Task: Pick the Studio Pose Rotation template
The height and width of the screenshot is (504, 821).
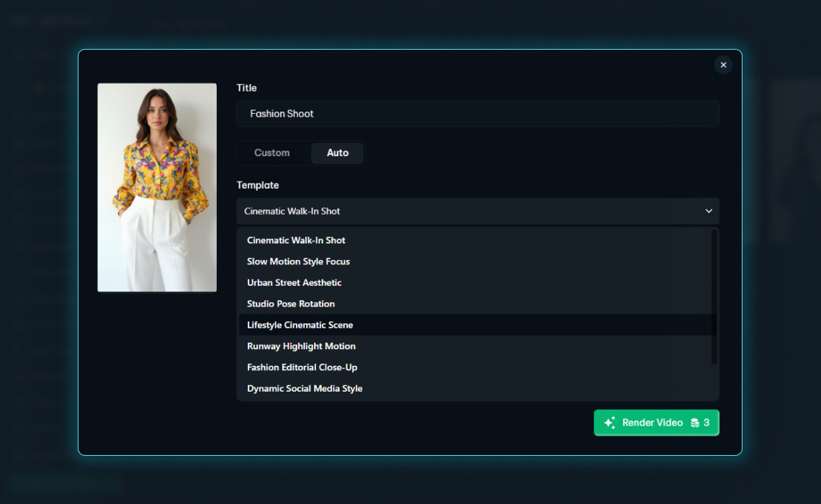Action: pos(290,304)
